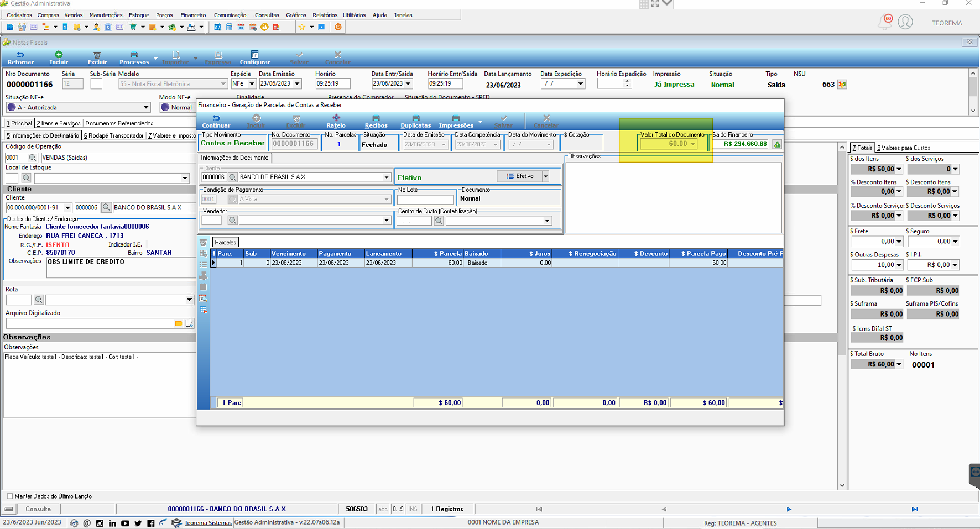
Task: Click the Cliente search magnifier in dialog
Action: [233, 177]
